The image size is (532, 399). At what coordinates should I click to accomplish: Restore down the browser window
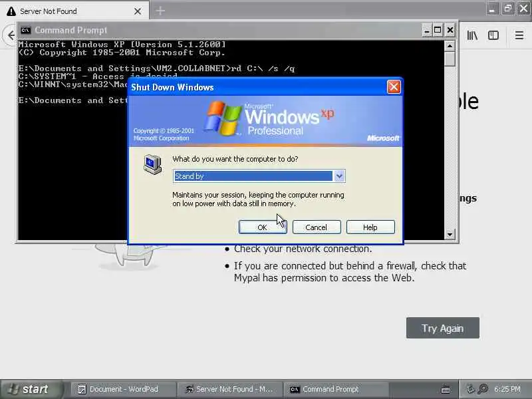(x=507, y=9)
